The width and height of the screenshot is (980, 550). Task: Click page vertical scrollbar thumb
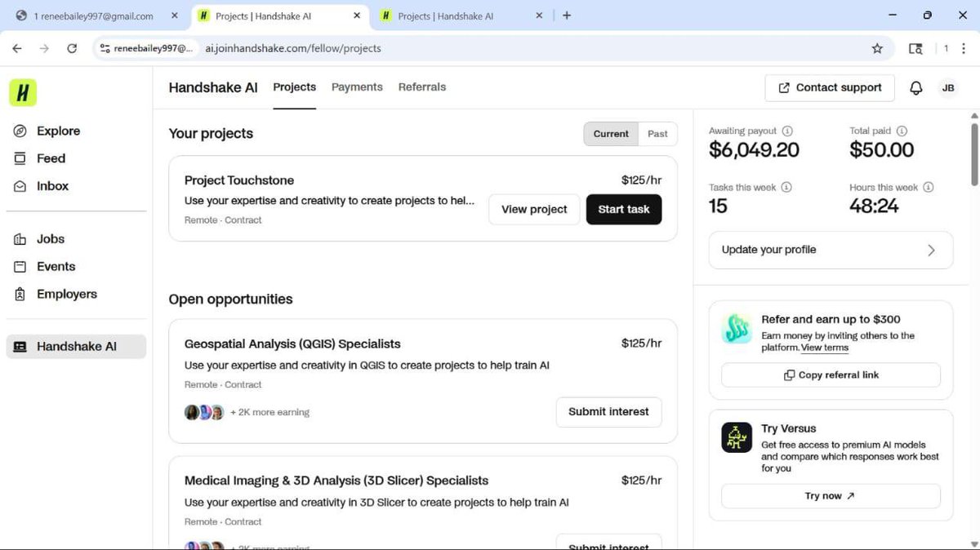pos(973,153)
